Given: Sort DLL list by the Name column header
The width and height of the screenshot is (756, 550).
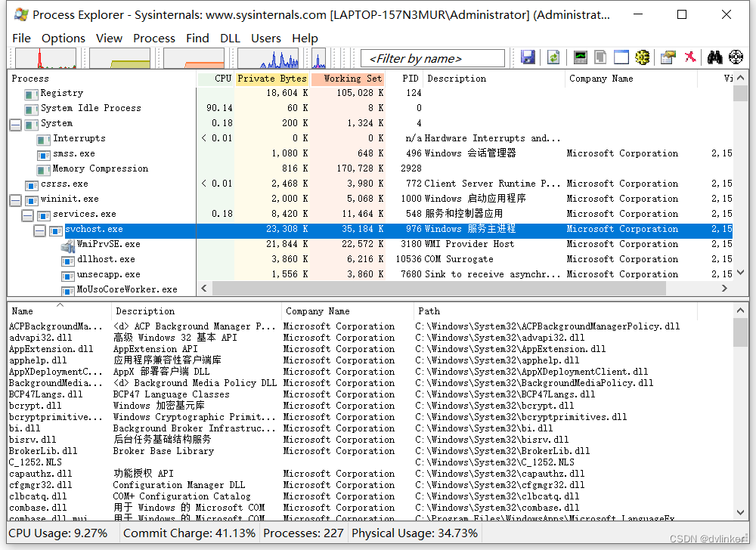Looking at the screenshot, I should pos(59,311).
